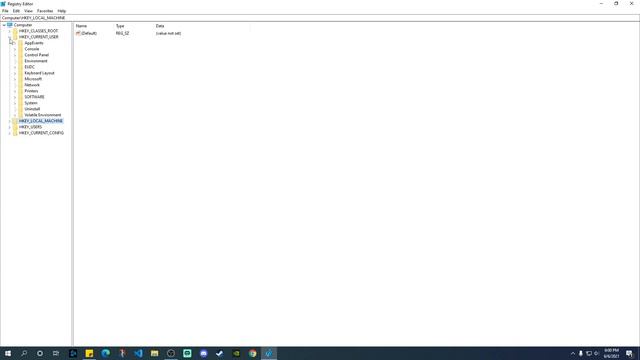Image resolution: width=640 pixels, height=360 pixels.
Task: Expand the System key arrow
Action: pos(16,103)
